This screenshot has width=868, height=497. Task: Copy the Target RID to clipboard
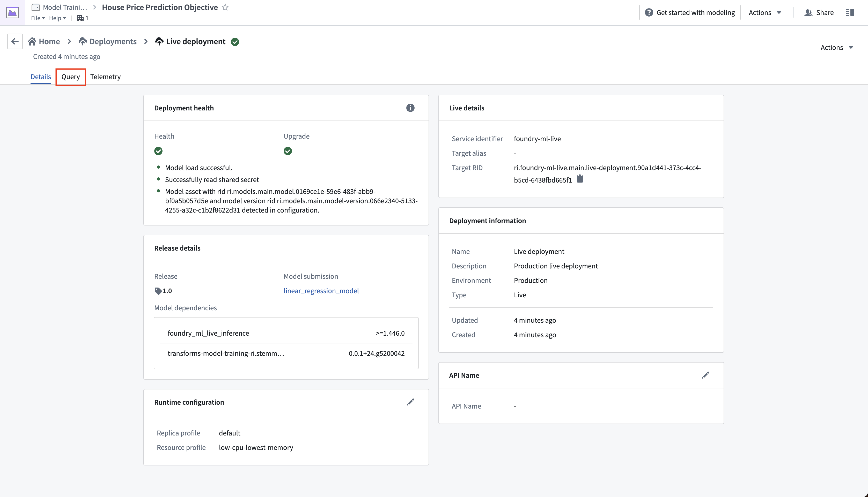coord(580,179)
